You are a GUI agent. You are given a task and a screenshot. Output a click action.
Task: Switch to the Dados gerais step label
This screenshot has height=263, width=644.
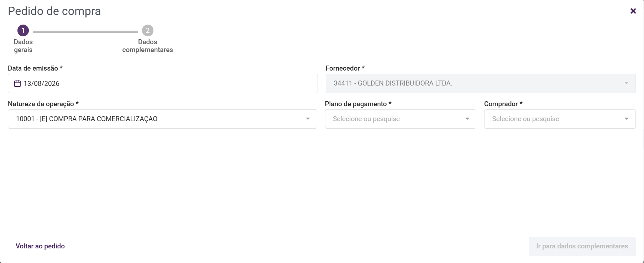(23, 46)
